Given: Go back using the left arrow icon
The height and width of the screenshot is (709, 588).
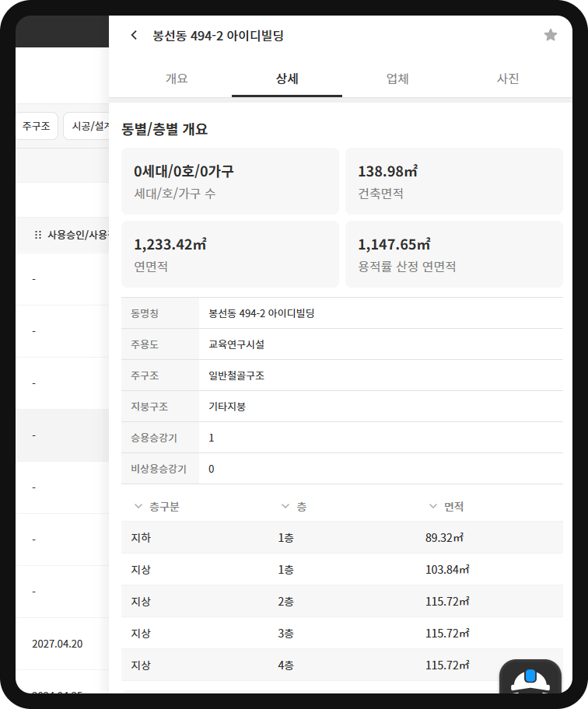Looking at the screenshot, I should [134, 35].
